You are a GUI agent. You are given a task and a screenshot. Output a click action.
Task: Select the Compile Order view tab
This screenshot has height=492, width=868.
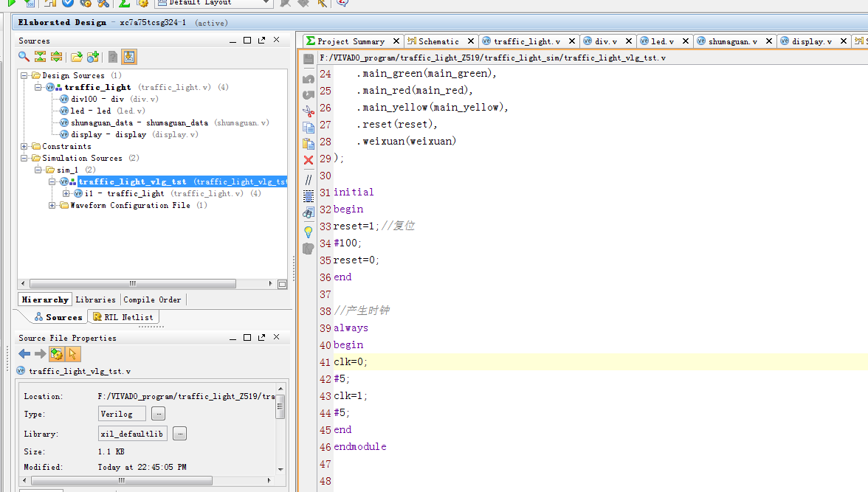coord(152,300)
